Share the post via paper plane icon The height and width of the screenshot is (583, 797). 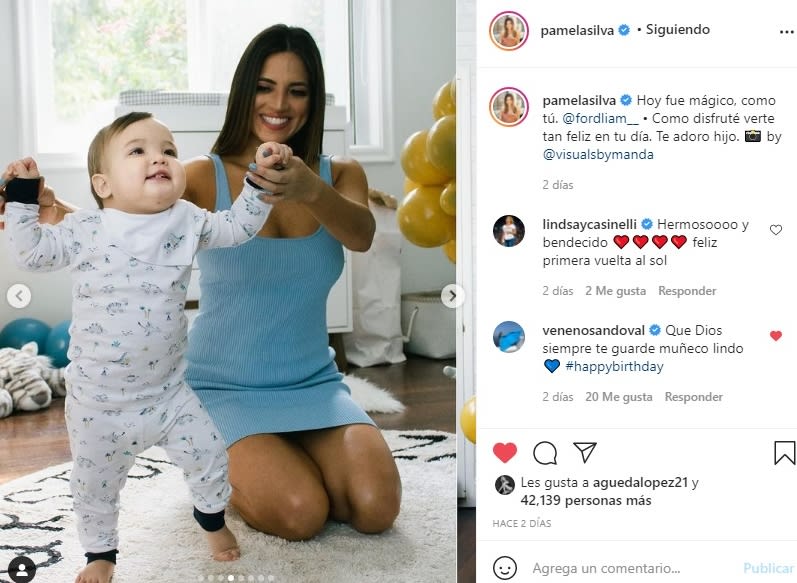click(585, 452)
